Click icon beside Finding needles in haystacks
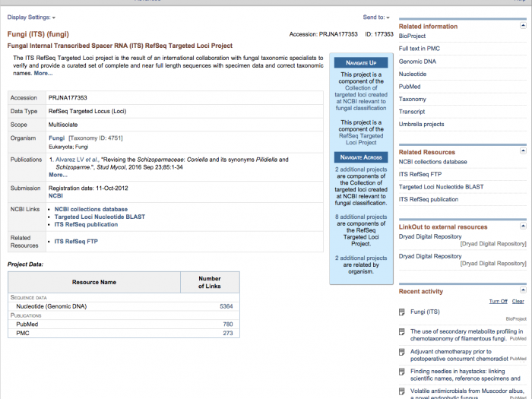Screen dimensions: 532x399 [402, 372]
